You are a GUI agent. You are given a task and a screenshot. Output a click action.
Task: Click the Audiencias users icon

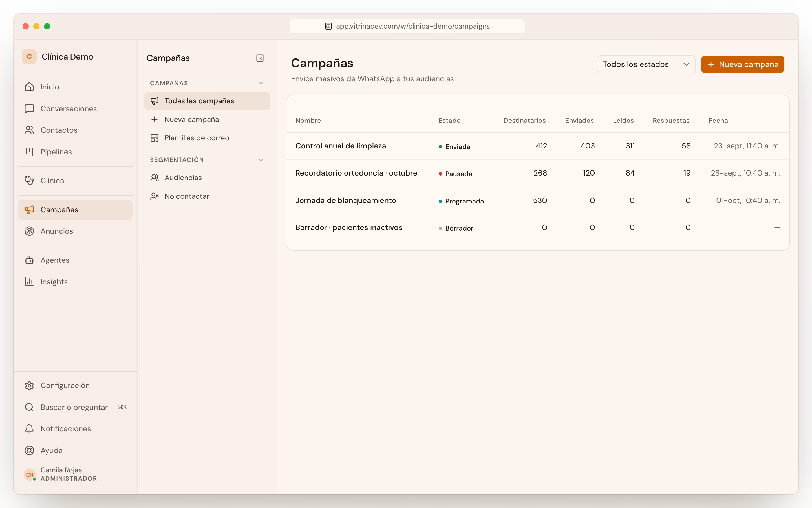coord(154,178)
